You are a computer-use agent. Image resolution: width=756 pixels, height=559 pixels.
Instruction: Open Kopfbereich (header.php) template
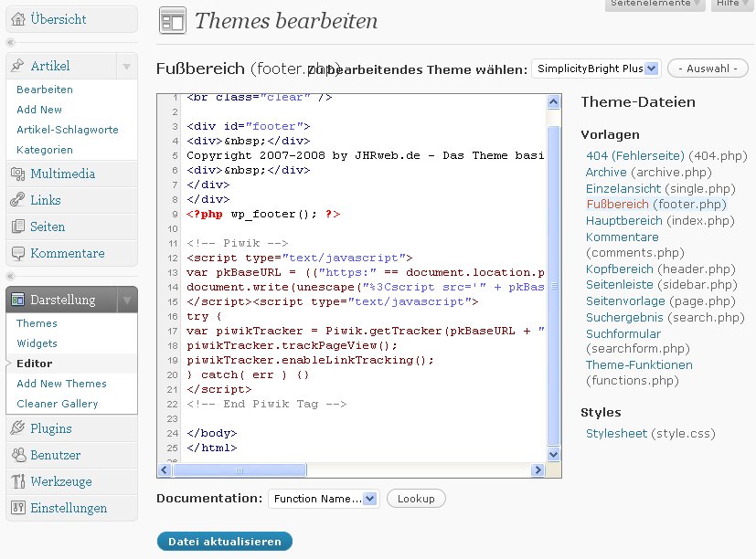point(620,269)
